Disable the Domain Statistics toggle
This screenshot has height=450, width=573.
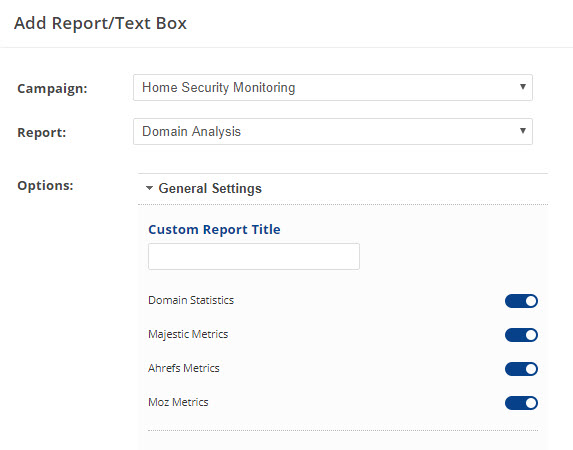click(521, 301)
